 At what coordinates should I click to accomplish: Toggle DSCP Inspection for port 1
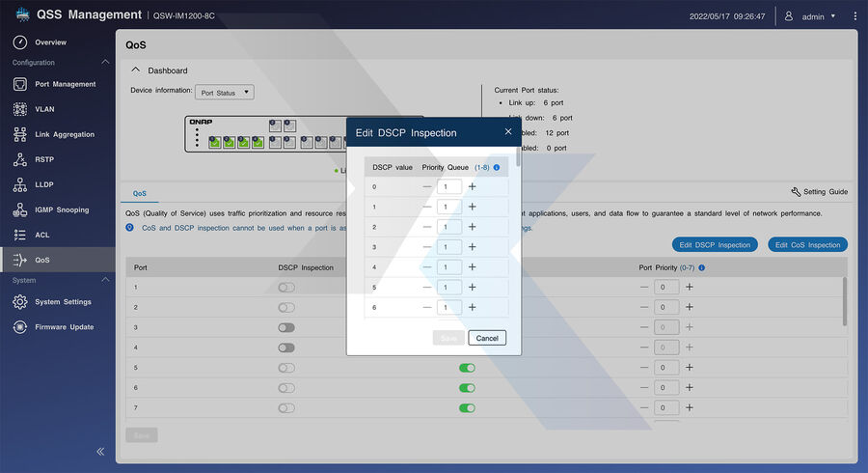(286, 288)
